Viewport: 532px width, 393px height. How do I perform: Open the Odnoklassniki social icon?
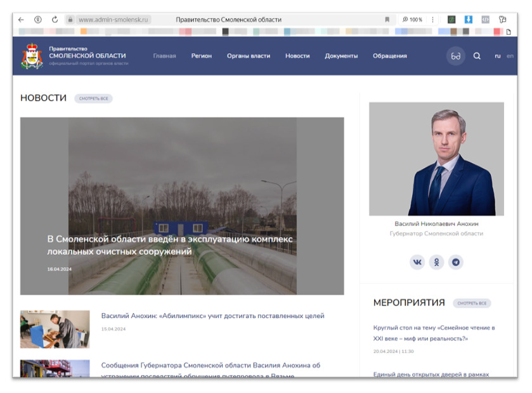[437, 262]
